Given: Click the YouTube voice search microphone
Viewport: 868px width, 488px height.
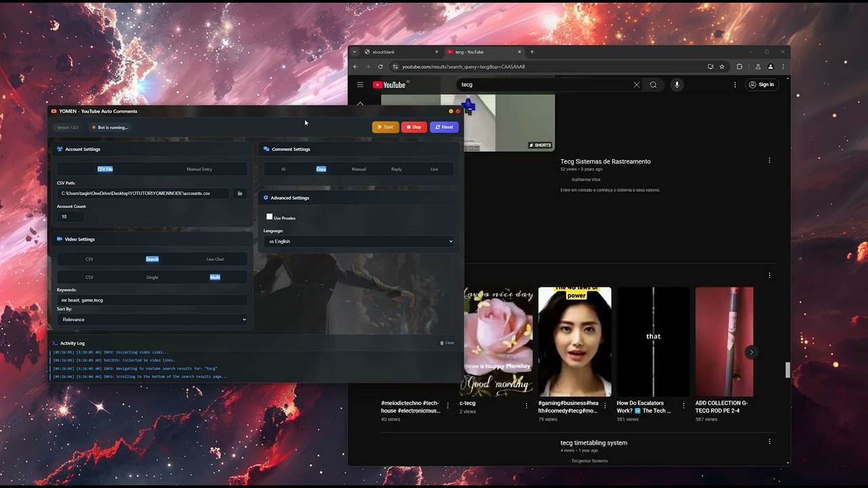Looking at the screenshot, I should point(677,85).
